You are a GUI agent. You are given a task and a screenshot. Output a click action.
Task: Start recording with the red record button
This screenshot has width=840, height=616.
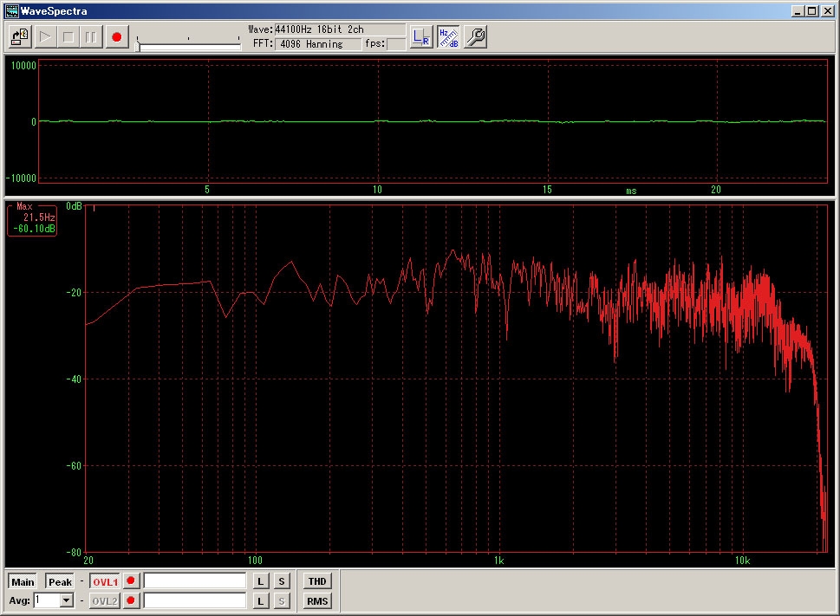[x=117, y=37]
